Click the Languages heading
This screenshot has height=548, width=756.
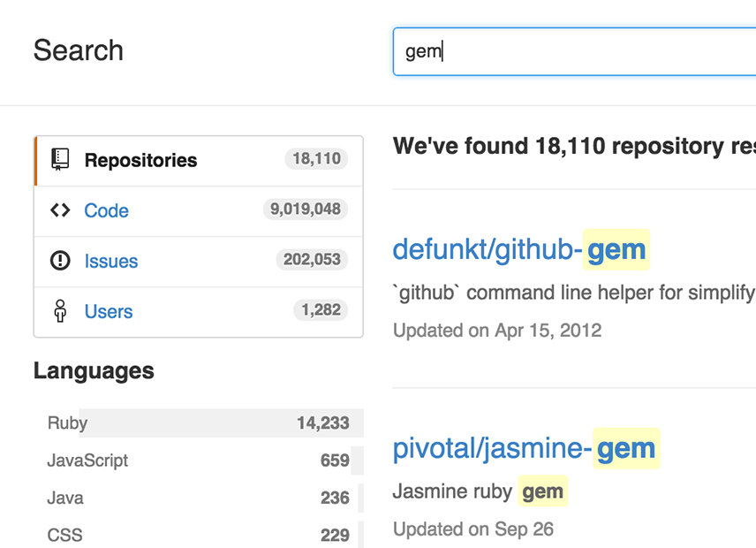(x=94, y=371)
